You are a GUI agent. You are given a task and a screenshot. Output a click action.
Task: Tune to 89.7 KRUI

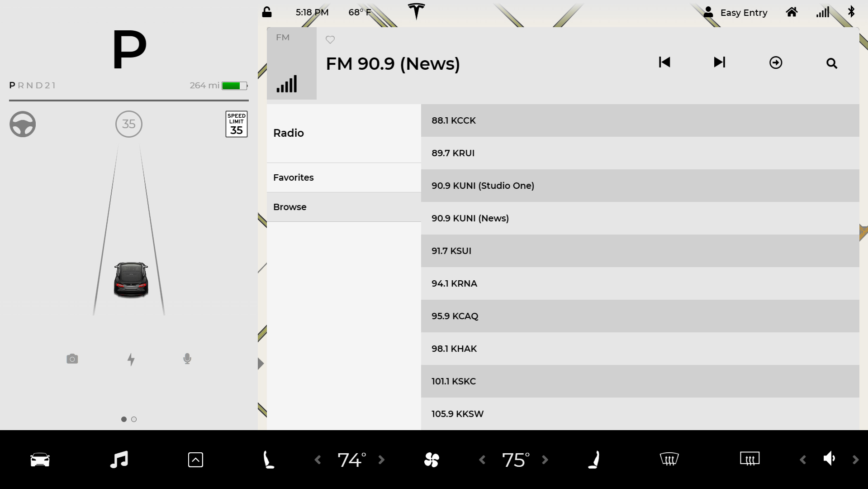(x=640, y=153)
